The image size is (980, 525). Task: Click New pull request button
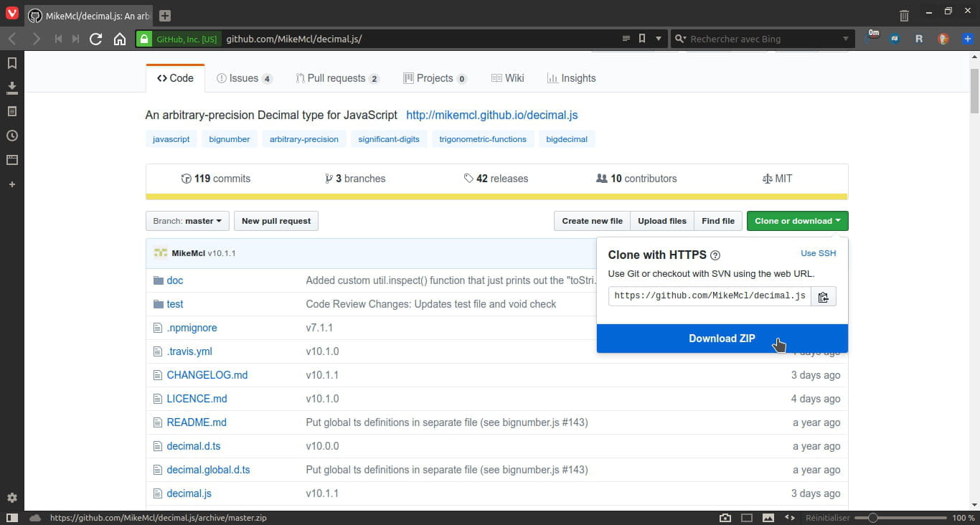[x=276, y=221]
